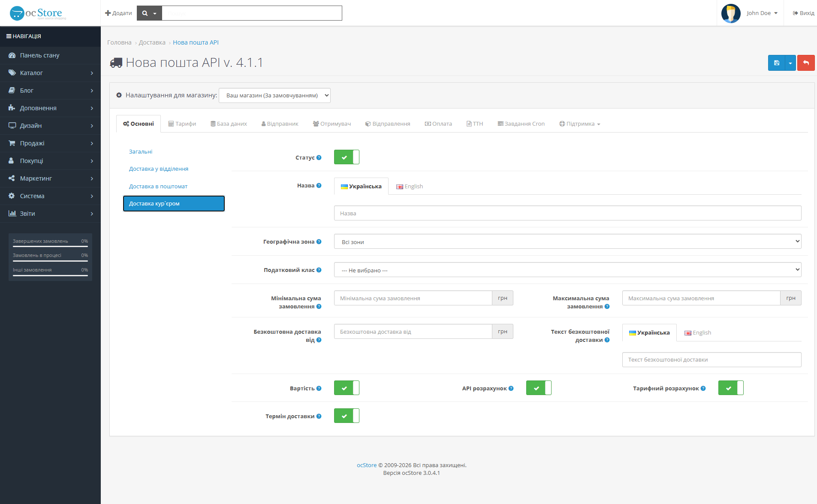Image resolution: width=817 pixels, height=504 pixels.
Task: Click the Назва help question icon
Action: point(319,185)
